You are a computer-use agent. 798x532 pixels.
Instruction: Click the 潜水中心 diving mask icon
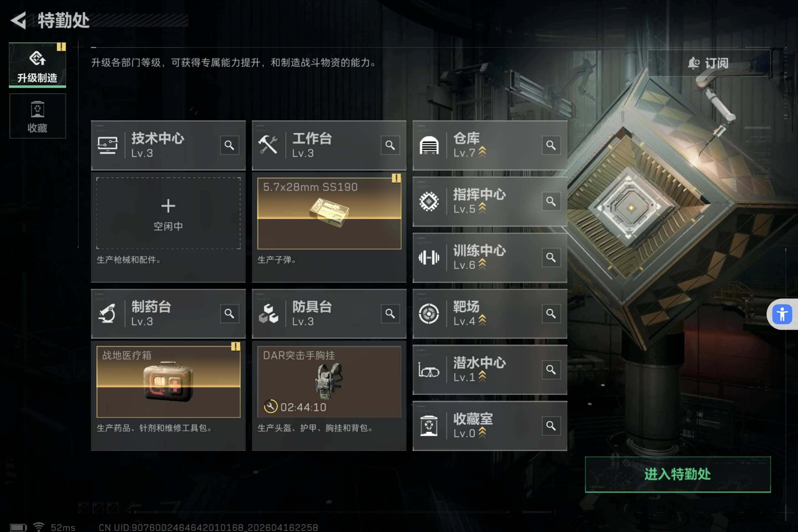[429, 370]
